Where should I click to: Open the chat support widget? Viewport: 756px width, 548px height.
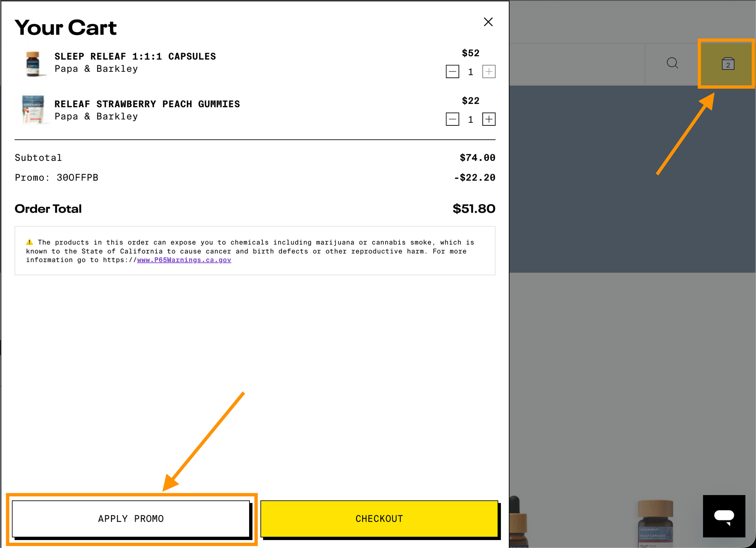(x=724, y=516)
